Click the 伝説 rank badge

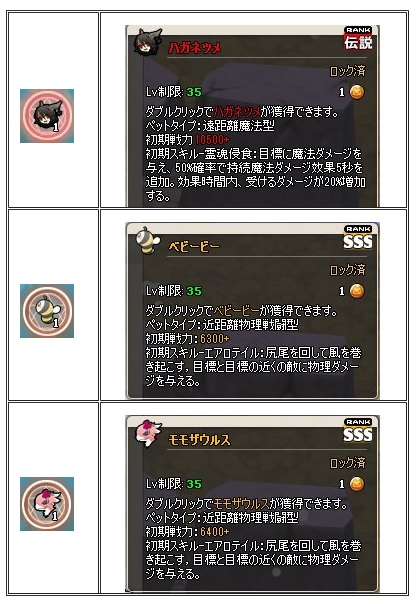[358, 39]
